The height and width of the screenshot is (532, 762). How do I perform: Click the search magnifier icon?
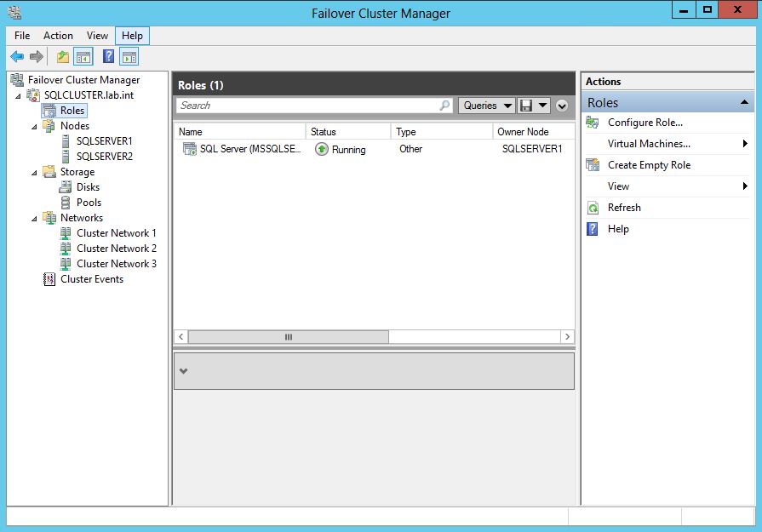[444, 106]
